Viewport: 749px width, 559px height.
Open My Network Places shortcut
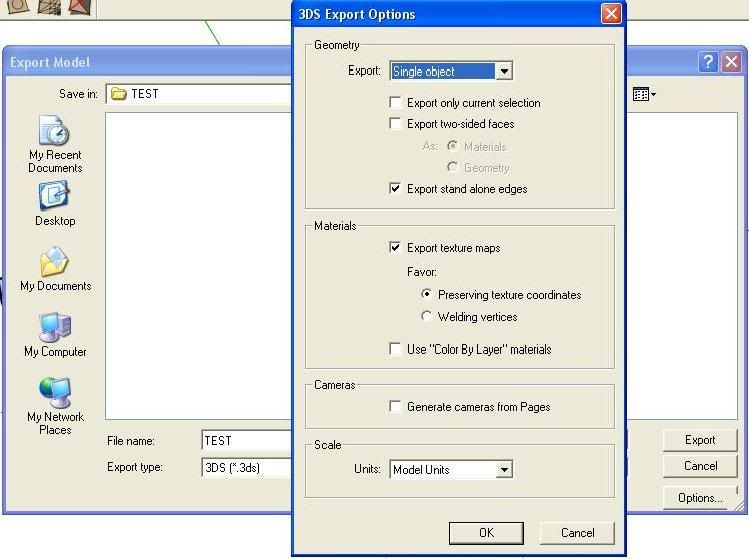55,406
